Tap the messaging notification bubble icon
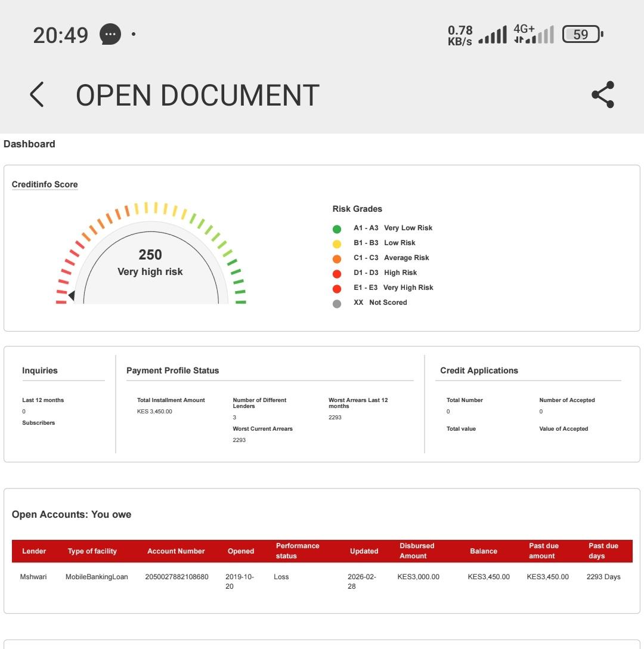Screen dimensions: 644x649 pos(110,35)
